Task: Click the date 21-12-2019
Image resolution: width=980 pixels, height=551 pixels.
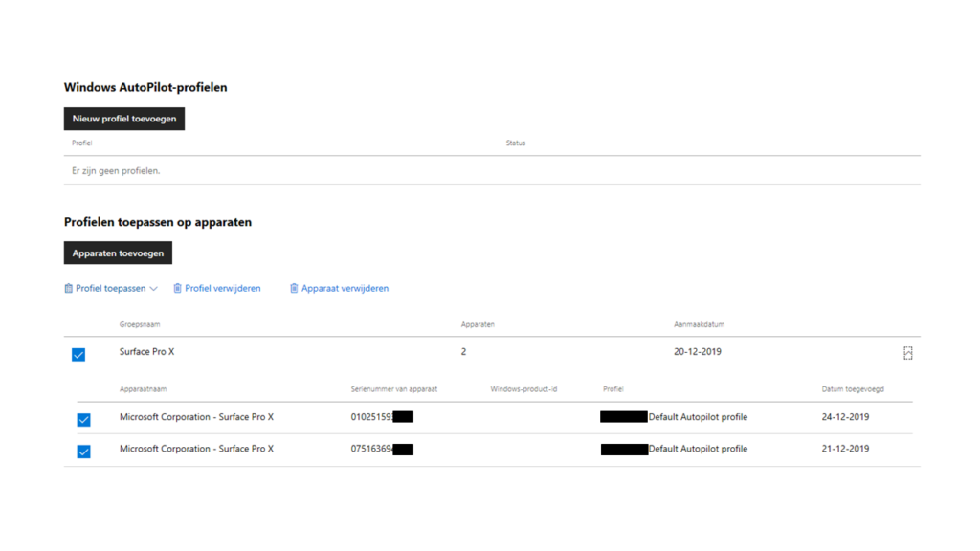Action: [845, 449]
